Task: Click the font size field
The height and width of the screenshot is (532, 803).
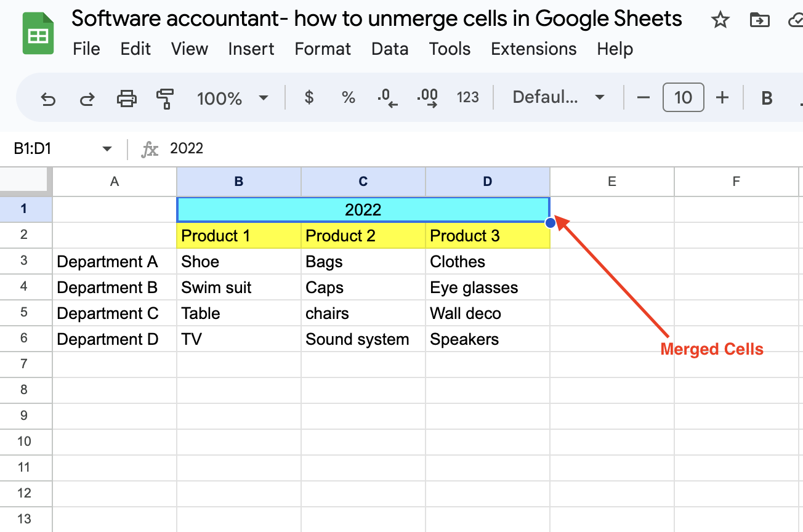Action: point(683,97)
